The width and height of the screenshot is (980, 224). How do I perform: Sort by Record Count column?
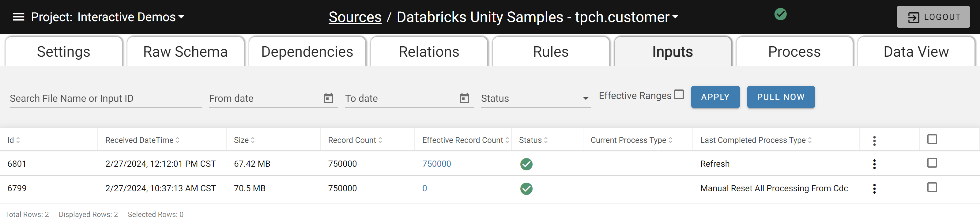(x=355, y=140)
